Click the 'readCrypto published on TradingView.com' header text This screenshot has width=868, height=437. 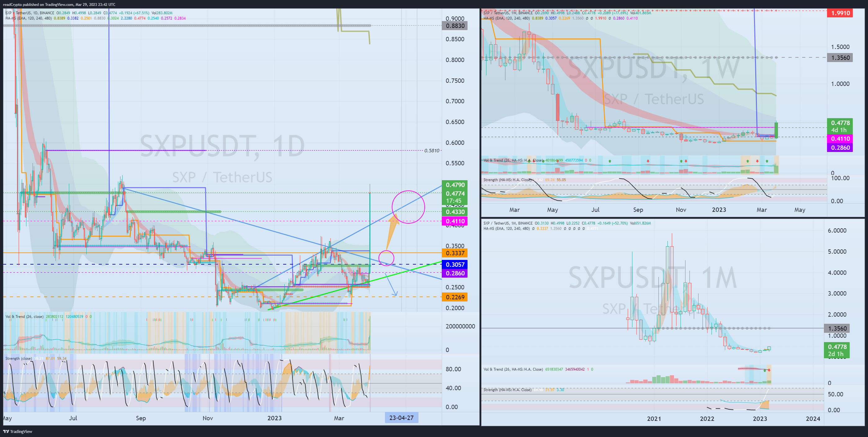point(38,4)
